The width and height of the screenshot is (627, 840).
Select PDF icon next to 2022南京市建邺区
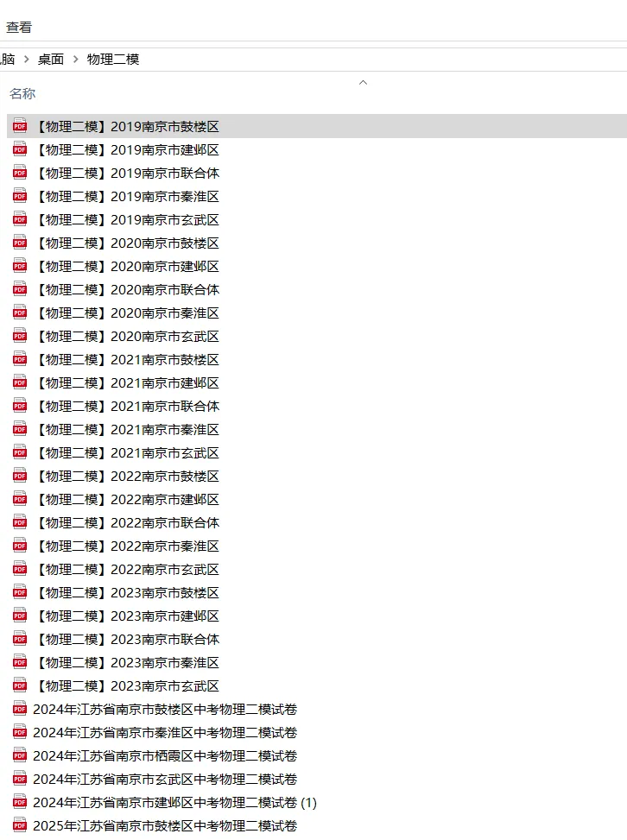(20, 499)
